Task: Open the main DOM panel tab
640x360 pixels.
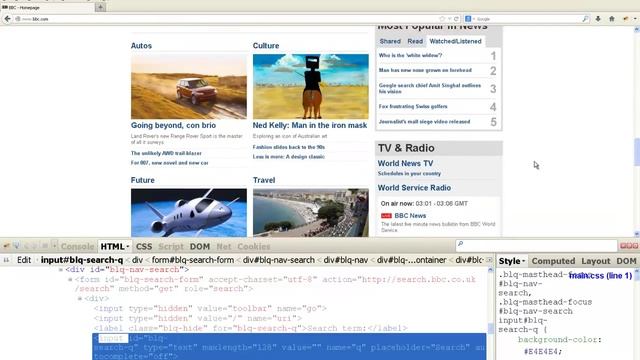Action: (200, 247)
